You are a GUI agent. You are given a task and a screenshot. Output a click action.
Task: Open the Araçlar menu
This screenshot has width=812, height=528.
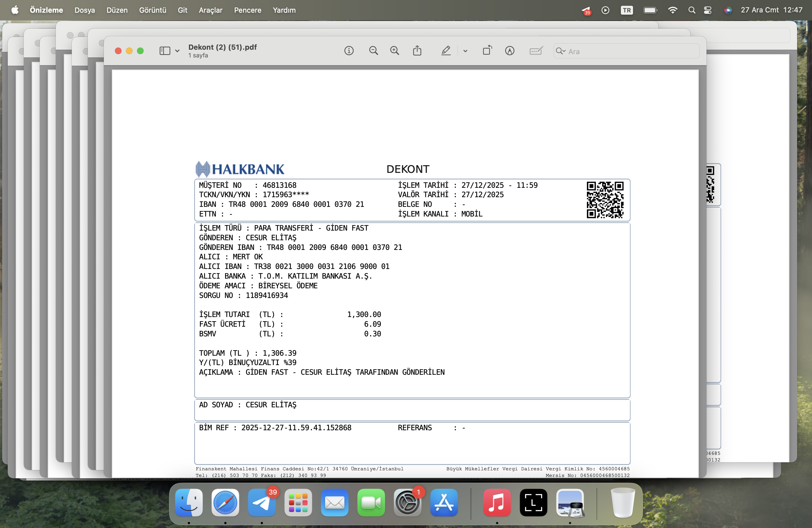click(x=210, y=10)
